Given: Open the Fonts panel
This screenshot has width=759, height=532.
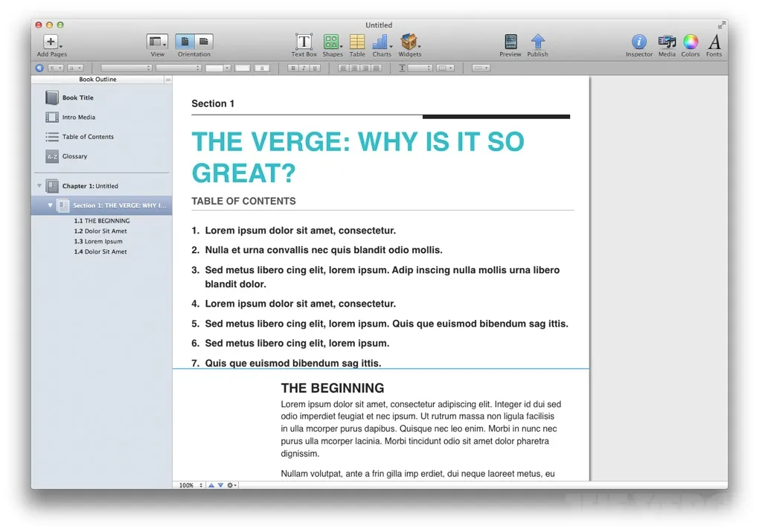Looking at the screenshot, I should pos(714,42).
